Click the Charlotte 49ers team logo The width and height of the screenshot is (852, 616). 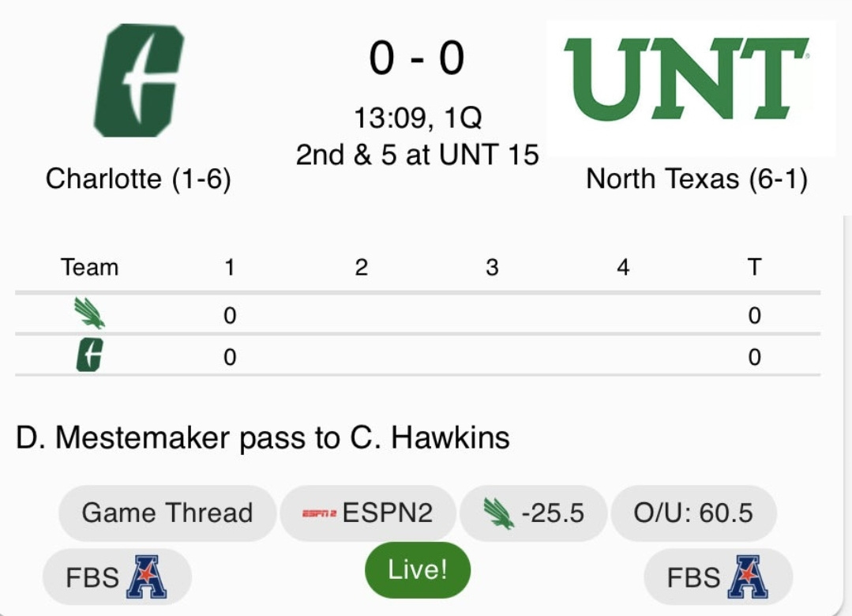139,81
